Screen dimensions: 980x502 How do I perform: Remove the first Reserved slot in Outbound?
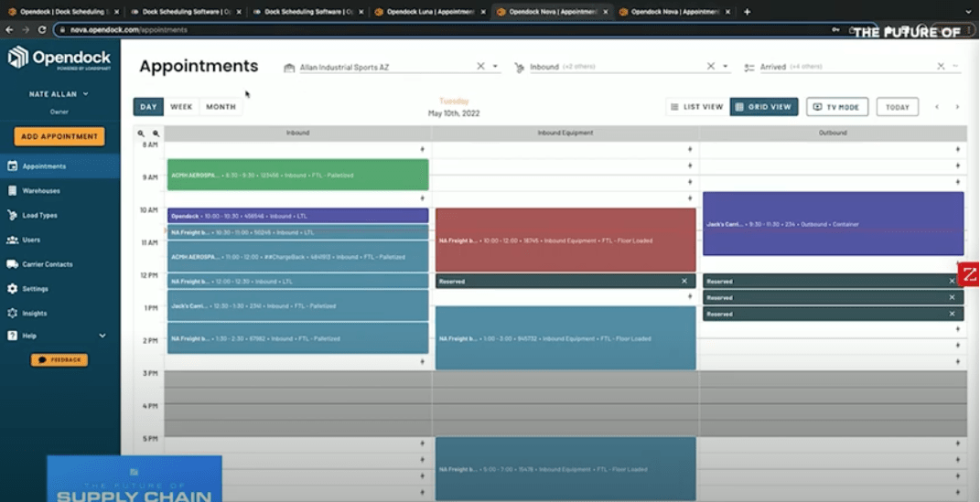click(x=952, y=281)
